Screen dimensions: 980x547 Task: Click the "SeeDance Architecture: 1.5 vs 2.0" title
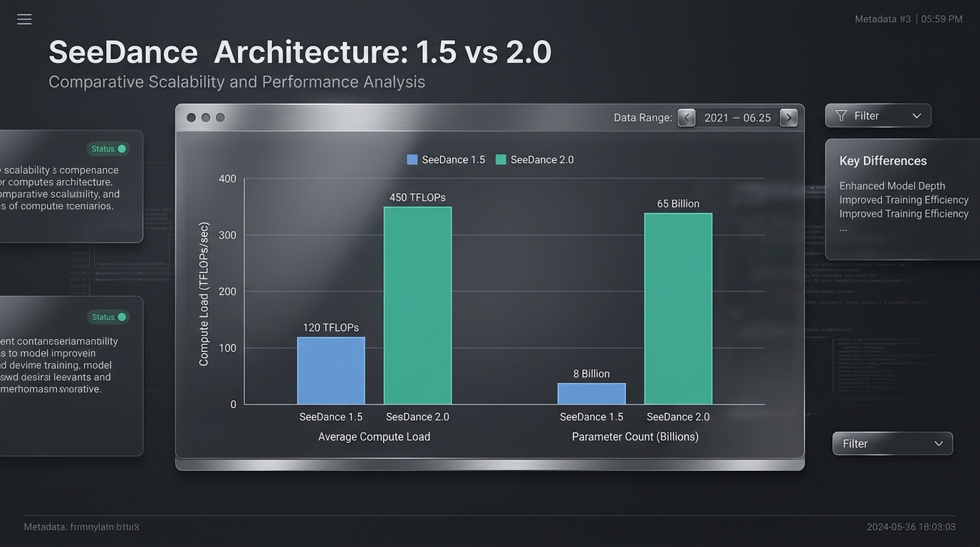(x=300, y=52)
